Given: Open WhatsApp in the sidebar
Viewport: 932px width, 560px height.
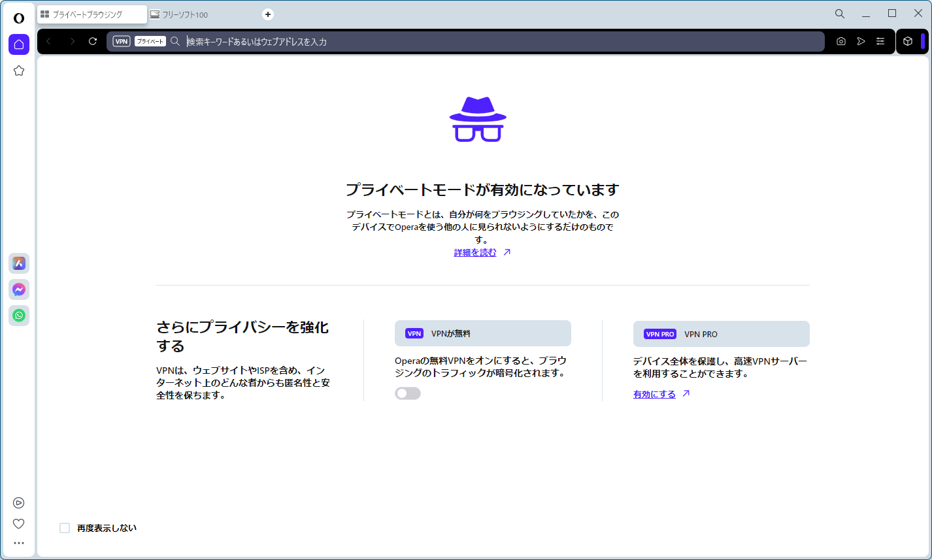Looking at the screenshot, I should (x=19, y=316).
